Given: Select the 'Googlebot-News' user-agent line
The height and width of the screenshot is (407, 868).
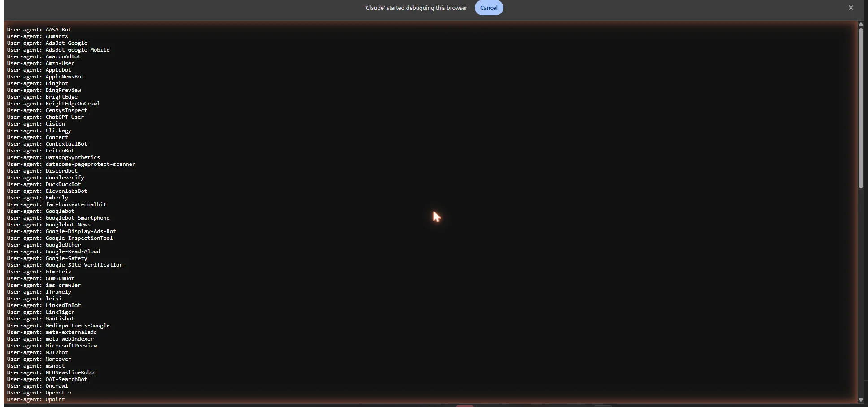Looking at the screenshot, I should pos(49,225).
